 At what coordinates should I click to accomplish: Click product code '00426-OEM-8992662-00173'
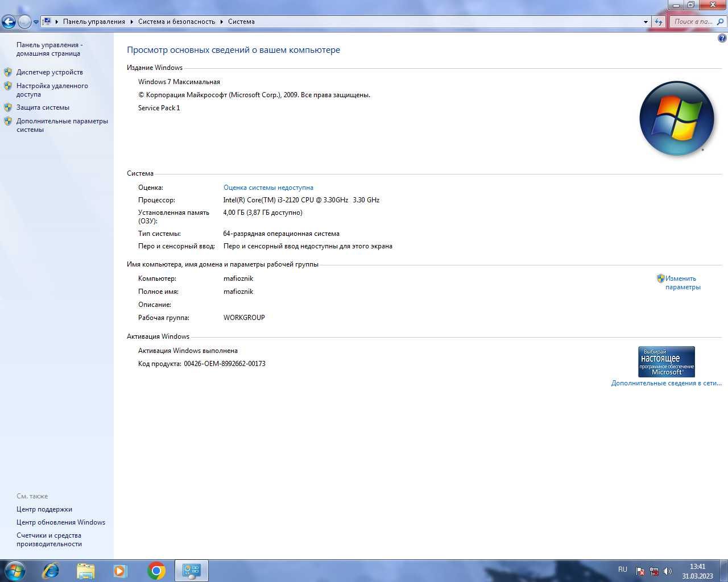(x=225, y=364)
